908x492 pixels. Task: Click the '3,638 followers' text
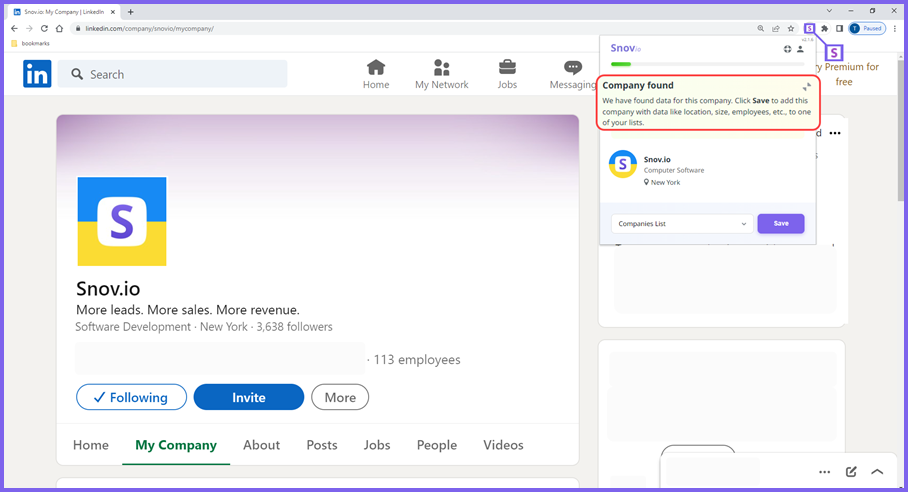coord(295,326)
